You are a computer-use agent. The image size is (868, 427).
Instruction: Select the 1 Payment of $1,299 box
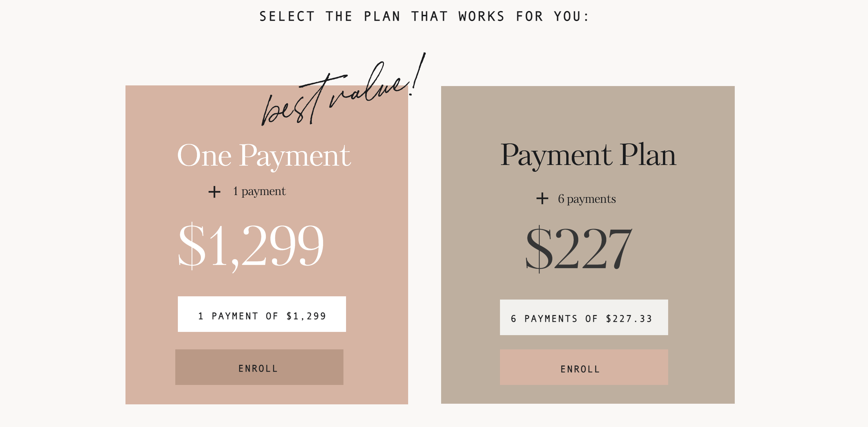[x=262, y=314]
